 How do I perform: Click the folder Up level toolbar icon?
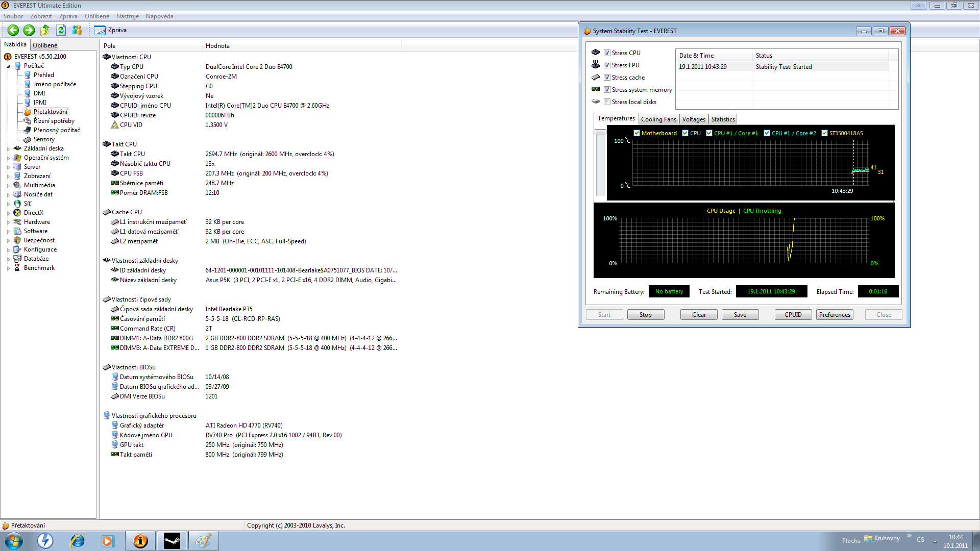(x=45, y=30)
